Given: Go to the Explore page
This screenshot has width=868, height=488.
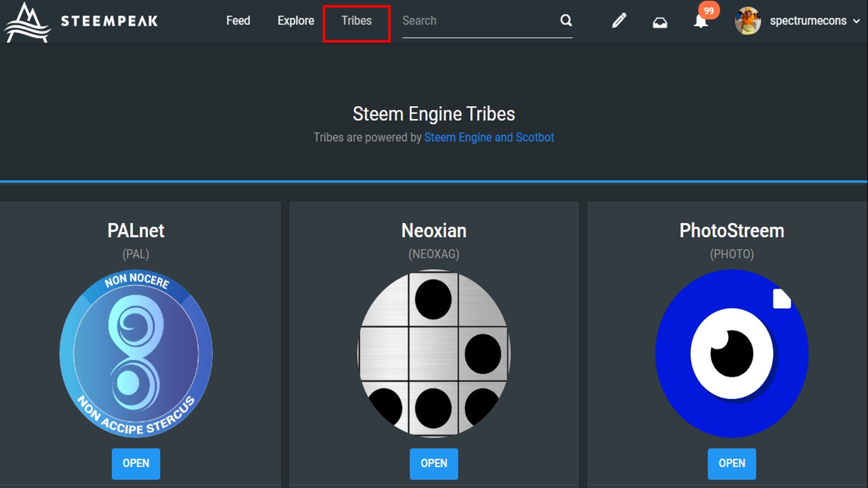Looking at the screenshot, I should pyautogui.click(x=296, y=20).
